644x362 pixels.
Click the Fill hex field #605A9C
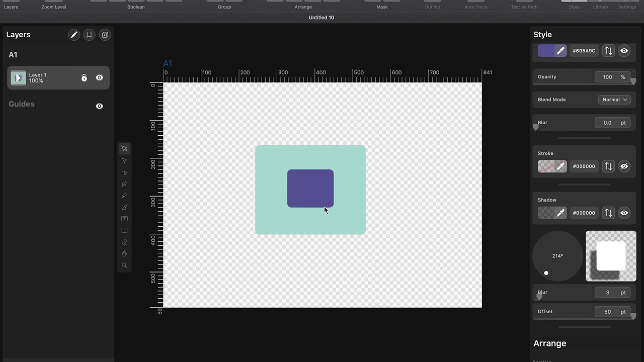(x=584, y=51)
